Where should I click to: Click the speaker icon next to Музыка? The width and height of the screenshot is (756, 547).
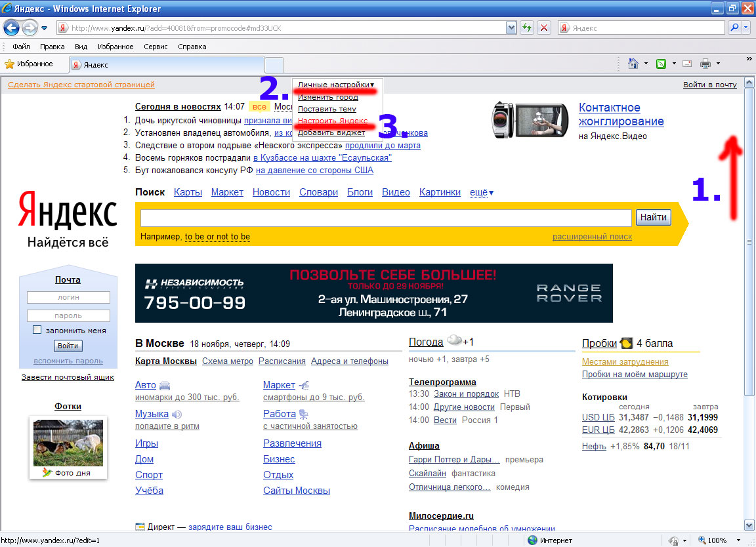177,414
